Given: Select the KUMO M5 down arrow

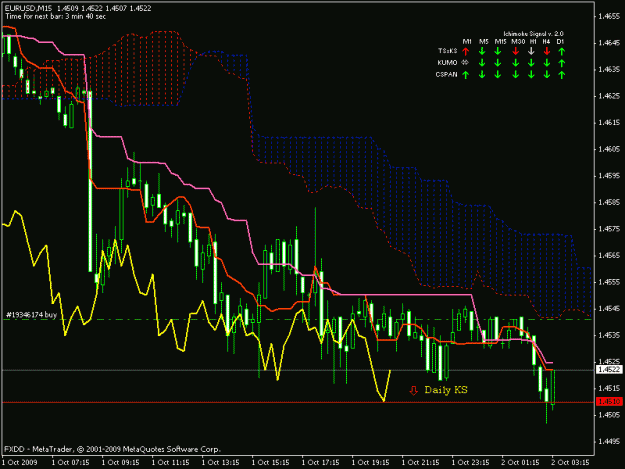Looking at the screenshot, I should [x=482, y=63].
